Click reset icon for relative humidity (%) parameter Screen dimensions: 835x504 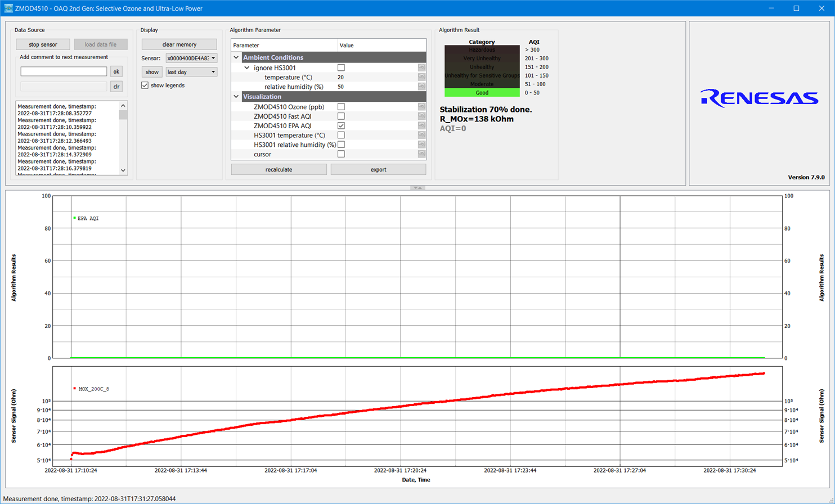421,87
